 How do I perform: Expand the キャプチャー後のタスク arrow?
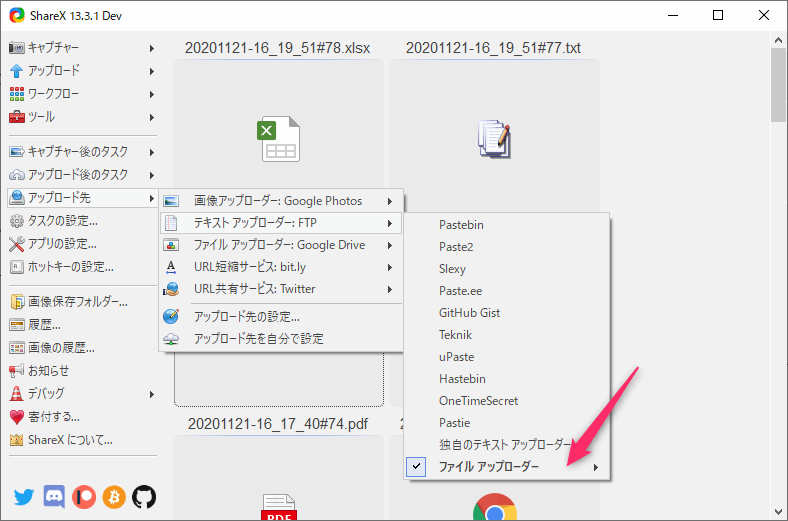click(x=151, y=152)
